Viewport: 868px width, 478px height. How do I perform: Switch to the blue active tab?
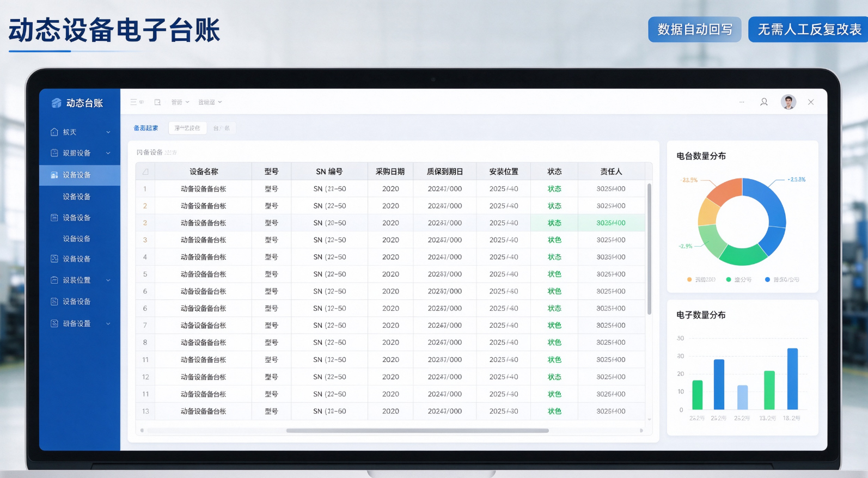[x=146, y=128]
